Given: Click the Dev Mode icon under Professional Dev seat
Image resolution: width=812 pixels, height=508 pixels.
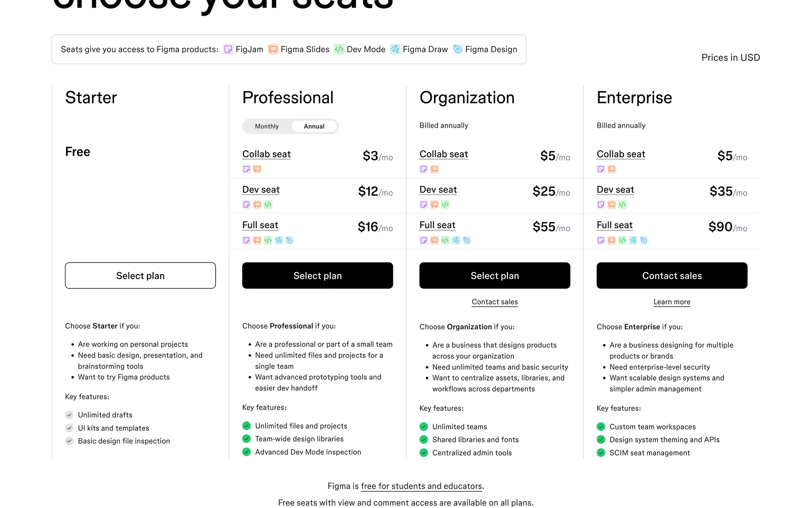Looking at the screenshot, I should (x=268, y=205).
